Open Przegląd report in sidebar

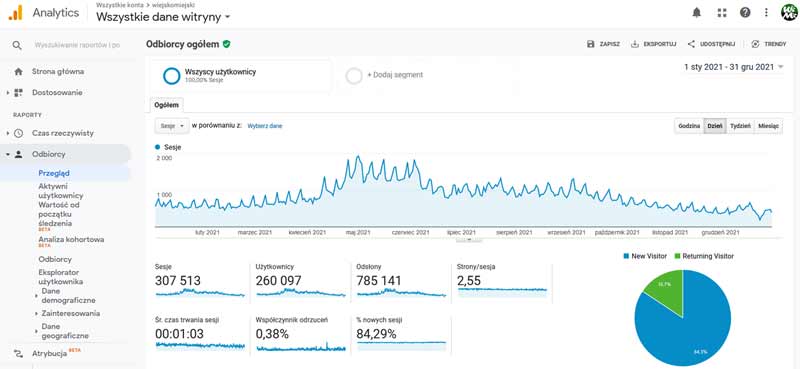click(x=54, y=173)
